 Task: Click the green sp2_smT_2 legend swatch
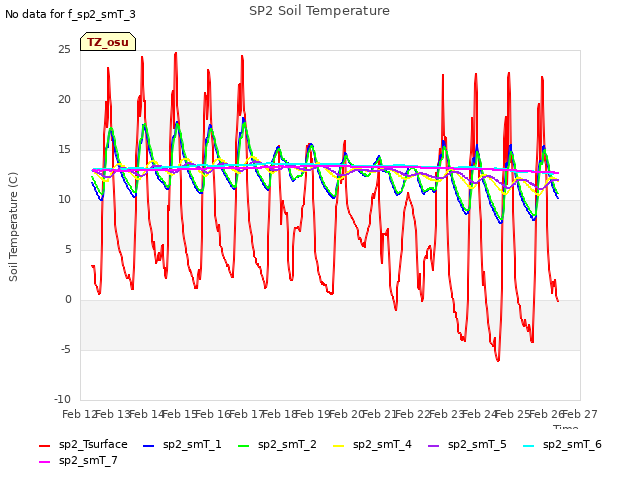tap(244, 446)
